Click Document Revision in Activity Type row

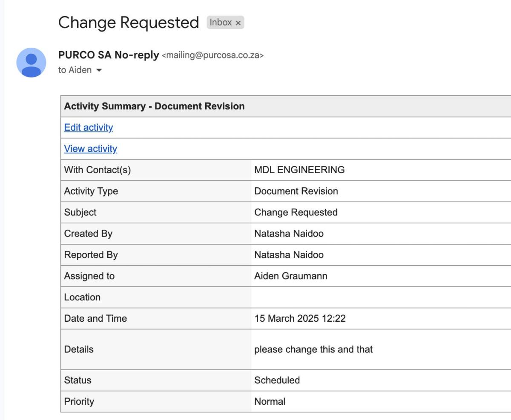pyautogui.click(x=296, y=191)
